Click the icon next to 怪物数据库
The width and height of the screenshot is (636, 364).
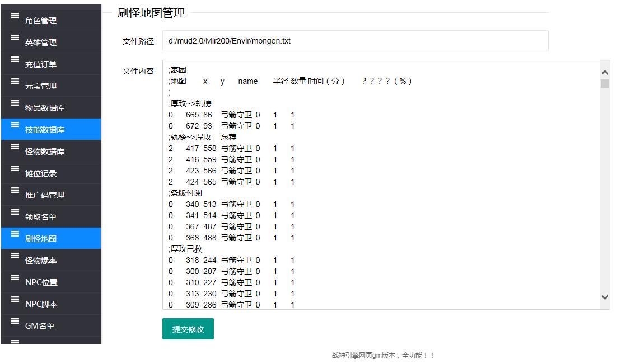pos(15,146)
